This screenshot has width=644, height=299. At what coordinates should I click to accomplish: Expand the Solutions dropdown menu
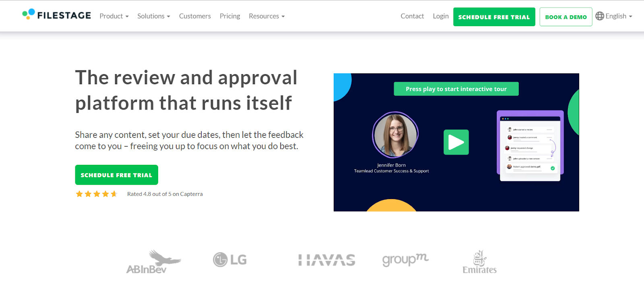(154, 16)
